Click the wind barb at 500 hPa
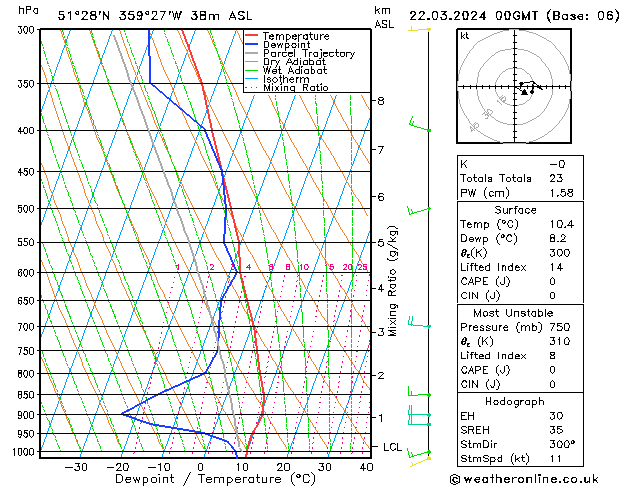The image size is (629, 486). [419, 210]
